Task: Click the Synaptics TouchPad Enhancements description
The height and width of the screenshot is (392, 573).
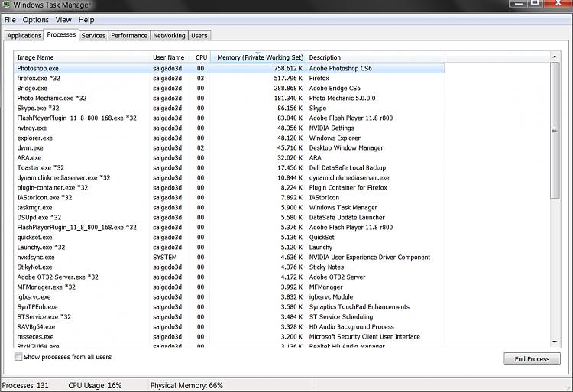Action: click(359, 307)
